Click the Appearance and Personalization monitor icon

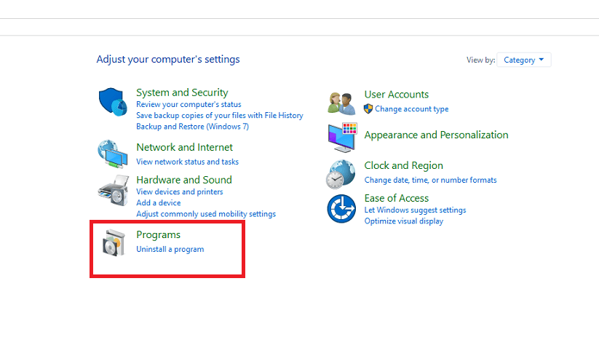pos(342,138)
